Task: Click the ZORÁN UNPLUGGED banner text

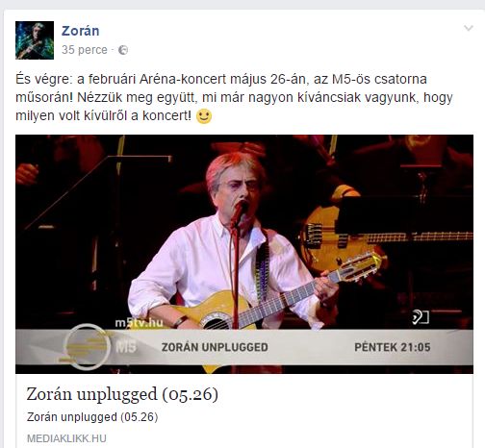Action: pos(215,347)
